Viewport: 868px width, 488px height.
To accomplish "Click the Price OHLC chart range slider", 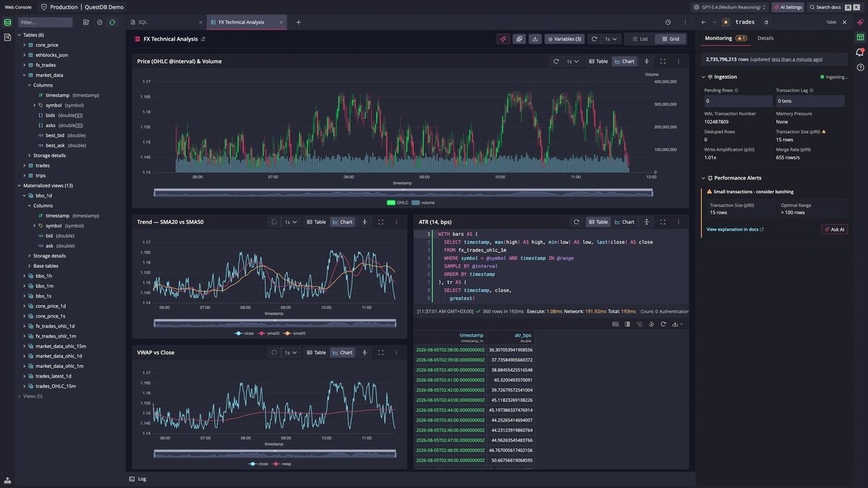I will pos(403,192).
